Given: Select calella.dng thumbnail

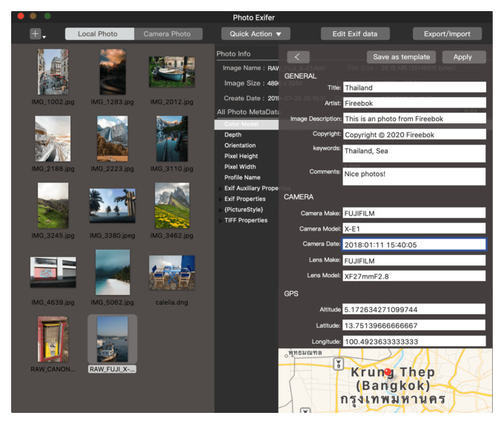Looking at the screenshot, I should tap(172, 273).
